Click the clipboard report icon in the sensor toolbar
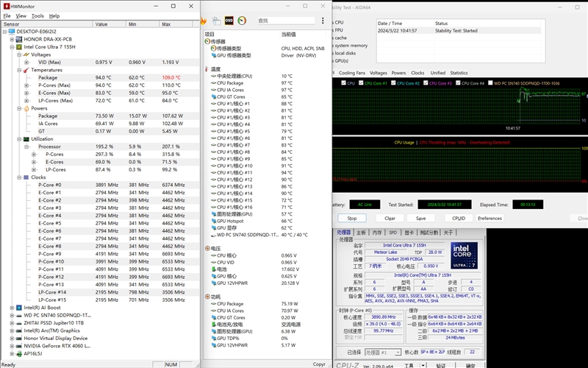The image size is (588, 368). tap(218, 20)
